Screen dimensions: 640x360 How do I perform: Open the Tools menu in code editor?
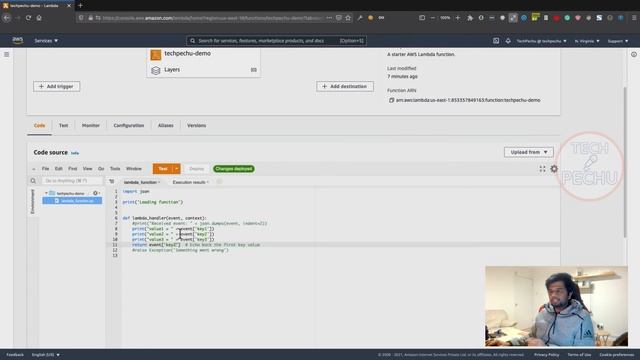[x=115, y=169]
